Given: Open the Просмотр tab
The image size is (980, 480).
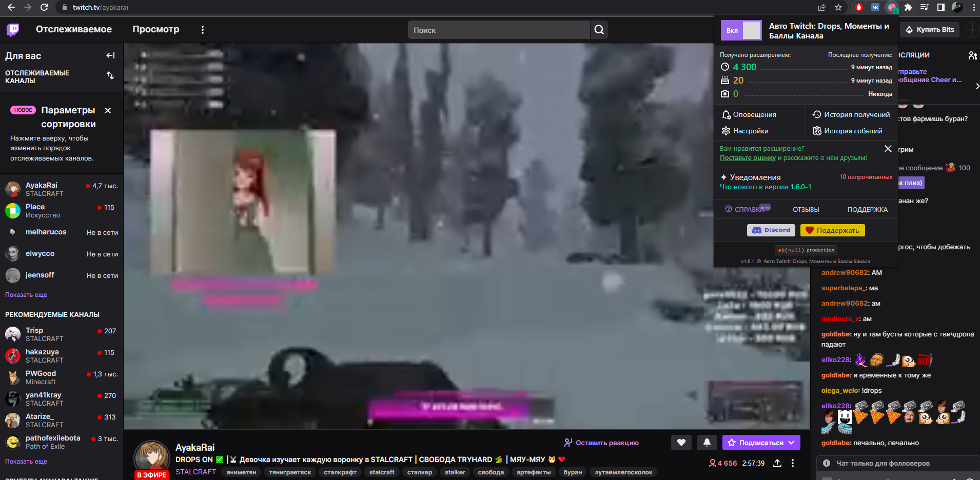Looking at the screenshot, I should 156,29.
